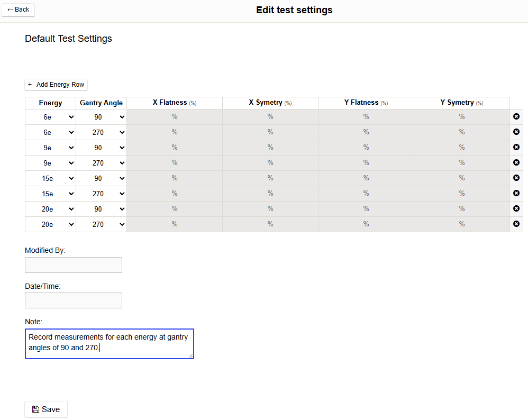This screenshot has height=420, width=528.
Task: Open the Energy dropdown in the first row
Action: pyautogui.click(x=50, y=116)
